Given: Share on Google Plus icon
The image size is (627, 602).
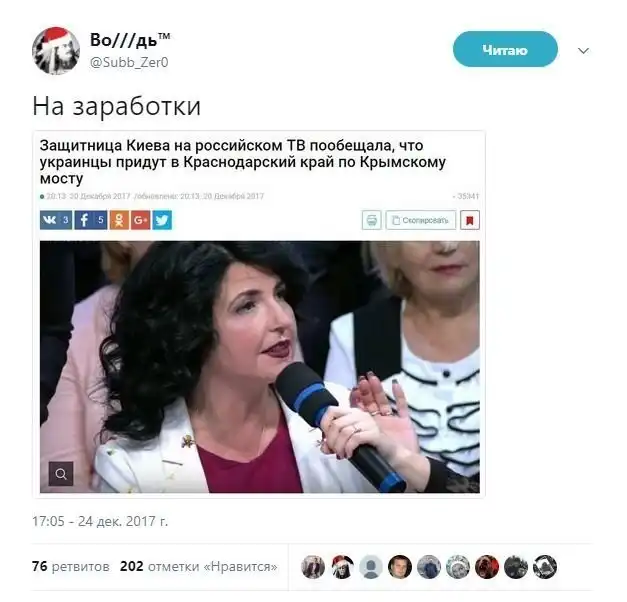Looking at the screenshot, I should click(x=140, y=220).
